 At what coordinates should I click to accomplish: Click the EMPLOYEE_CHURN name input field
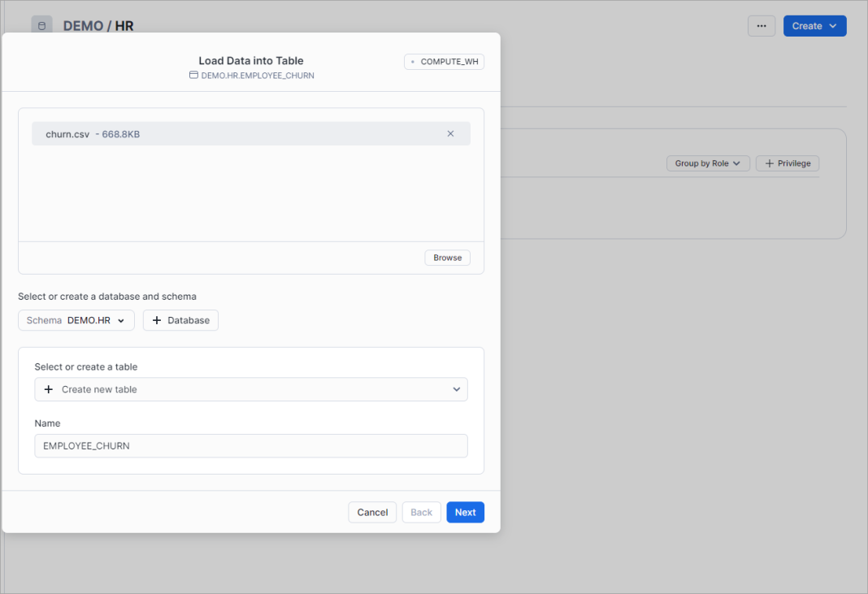click(250, 445)
